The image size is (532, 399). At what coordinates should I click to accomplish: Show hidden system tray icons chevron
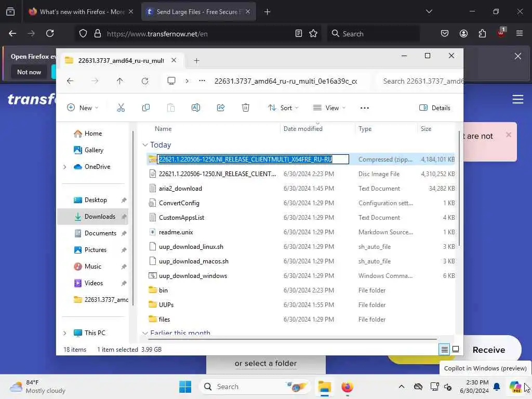point(402,387)
